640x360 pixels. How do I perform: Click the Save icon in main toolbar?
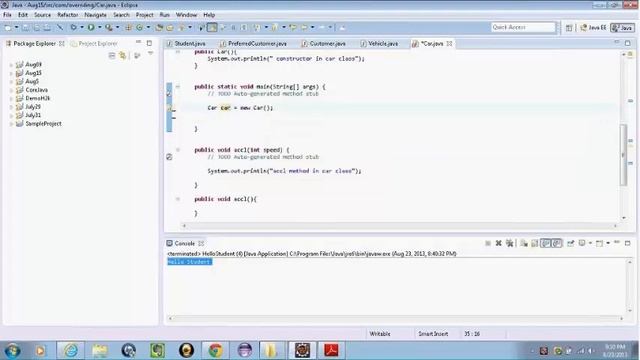pyautogui.click(x=26, y=27)
